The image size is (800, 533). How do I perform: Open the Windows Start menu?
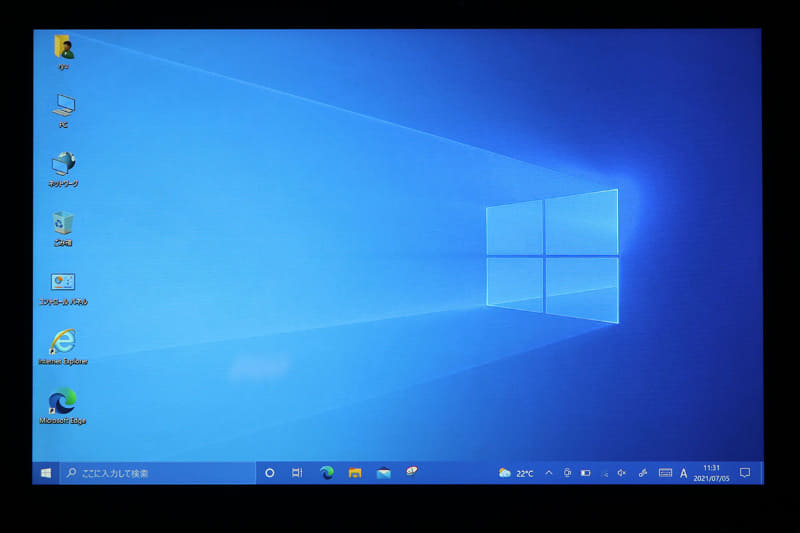46,473
